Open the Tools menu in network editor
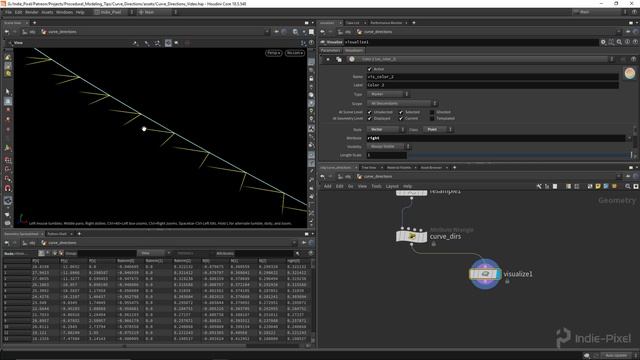The image size is (640, 360). [376, 186]
